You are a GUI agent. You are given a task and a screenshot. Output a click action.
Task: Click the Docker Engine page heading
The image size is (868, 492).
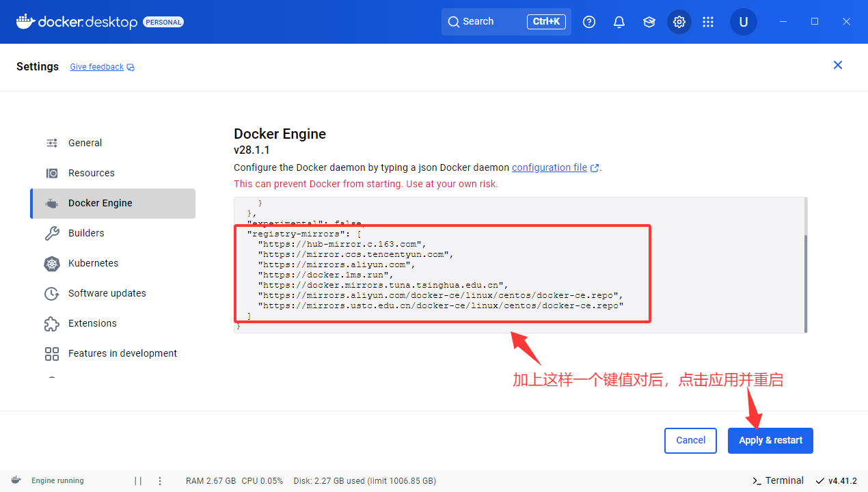point(280,134)
